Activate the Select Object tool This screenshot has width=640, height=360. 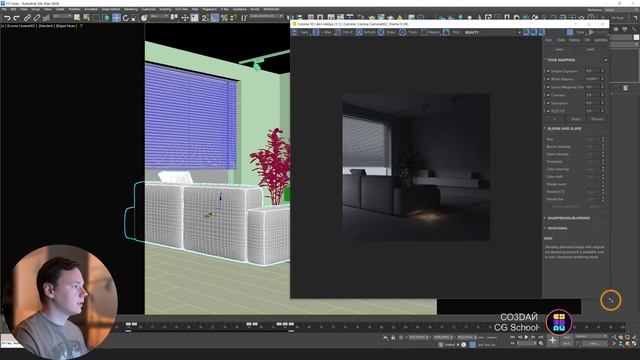click(77, 18)
